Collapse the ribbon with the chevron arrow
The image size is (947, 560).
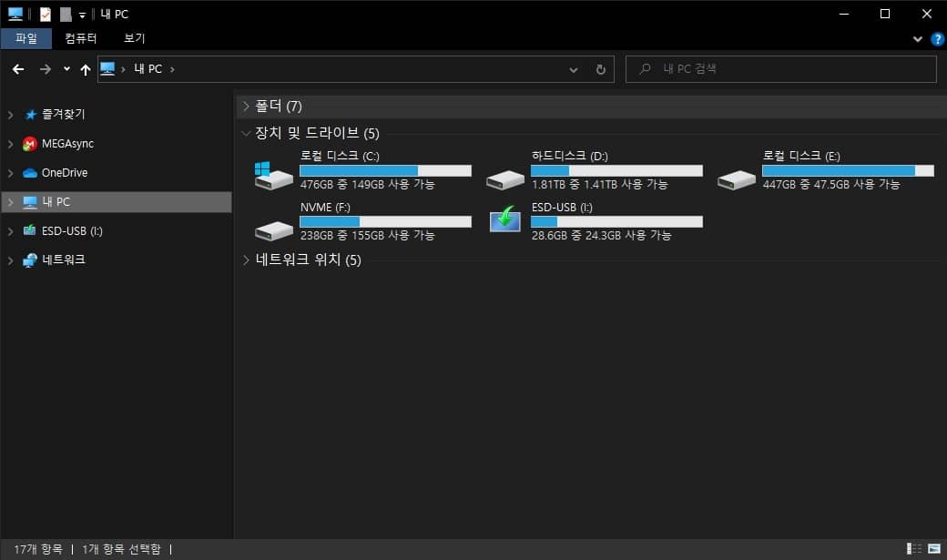click(918, 38)
